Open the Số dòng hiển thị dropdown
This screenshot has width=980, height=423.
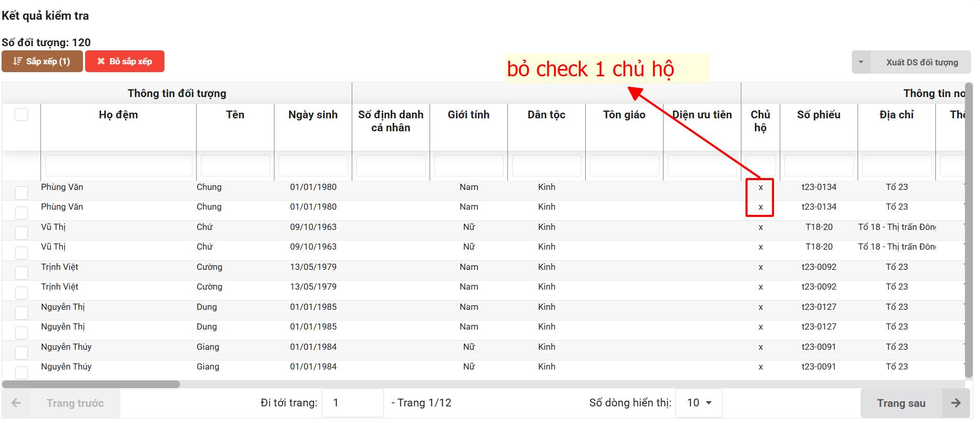click(699, 403)
